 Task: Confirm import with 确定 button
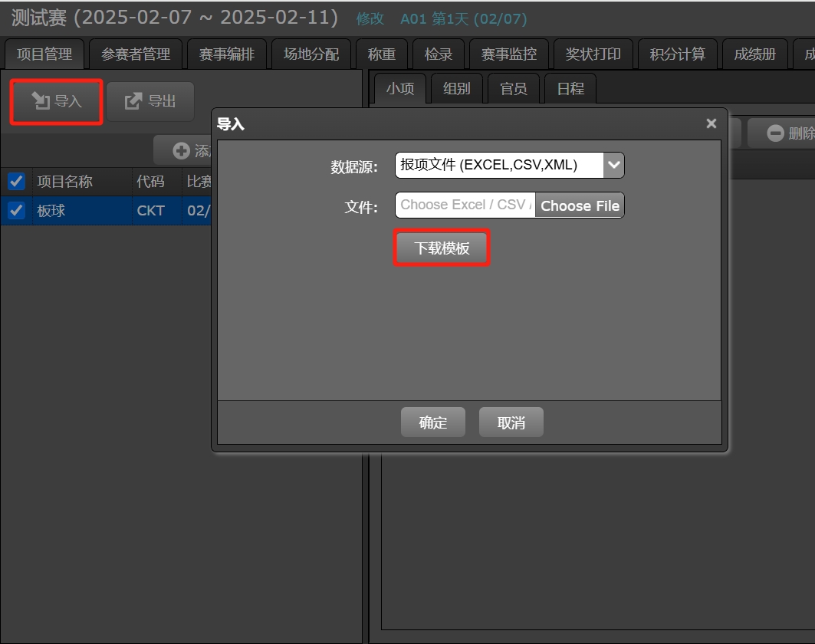[433, 422]
